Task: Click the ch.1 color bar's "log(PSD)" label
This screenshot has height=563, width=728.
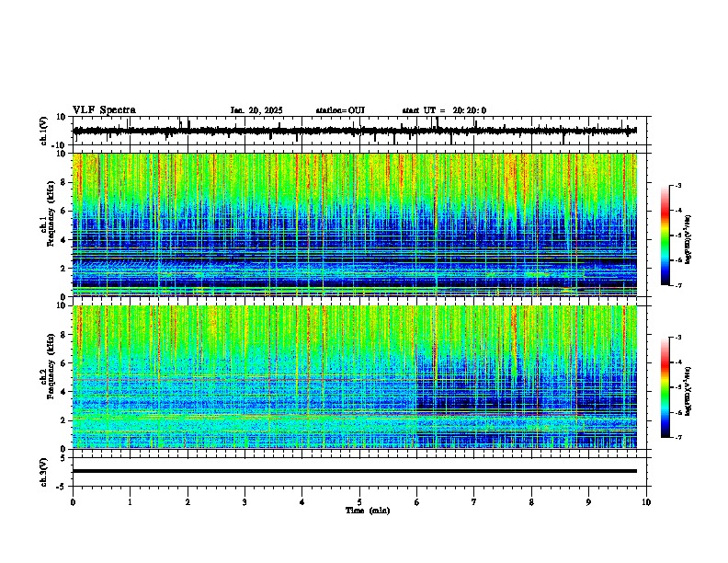Action: [x=688, y=240]
